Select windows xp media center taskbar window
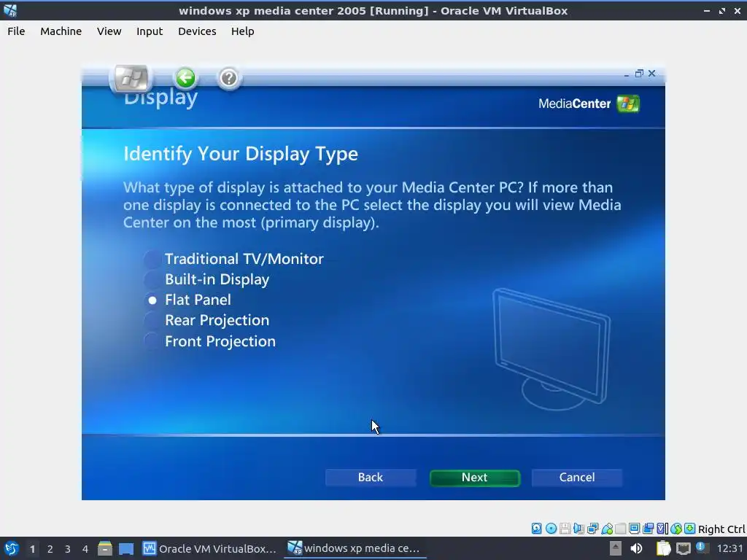This screenshot has width=747, height=560. coord(355,548)
